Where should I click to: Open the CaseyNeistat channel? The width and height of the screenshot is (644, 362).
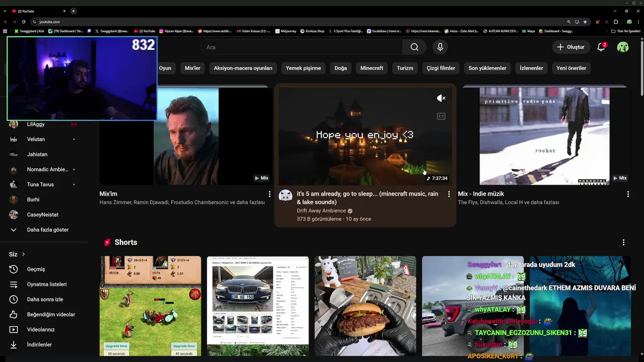(44, 215)
